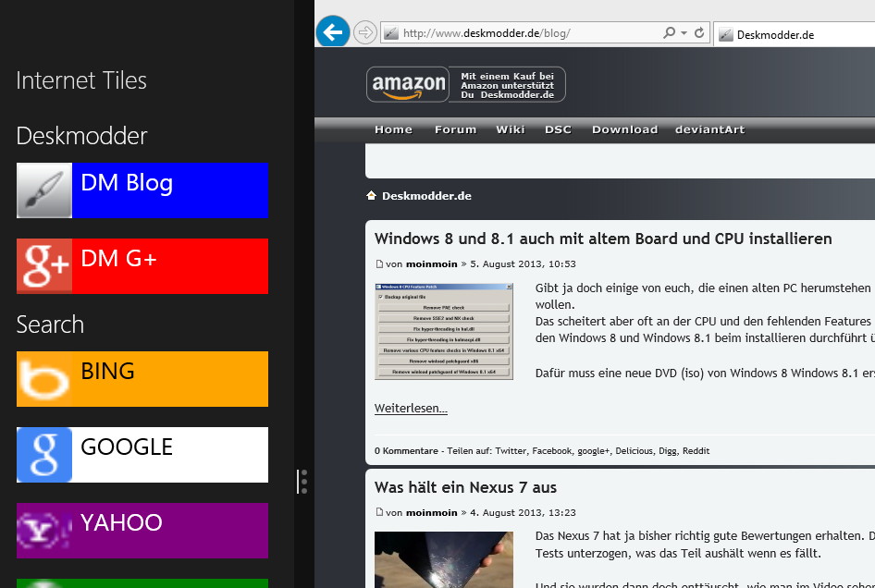Click the post icon on the 5. August entry
The height and width of the screenshot is (588, 875).
pyautogui.click(x=379, y=263)
